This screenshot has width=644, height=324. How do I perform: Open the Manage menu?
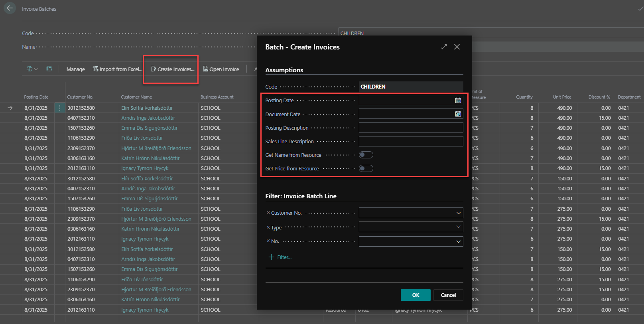coord(75,69)
